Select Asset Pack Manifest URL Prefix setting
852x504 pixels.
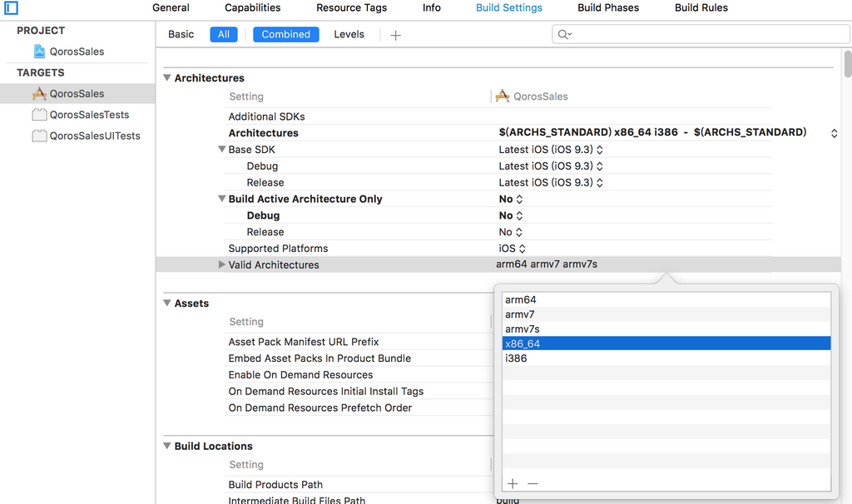303,342
